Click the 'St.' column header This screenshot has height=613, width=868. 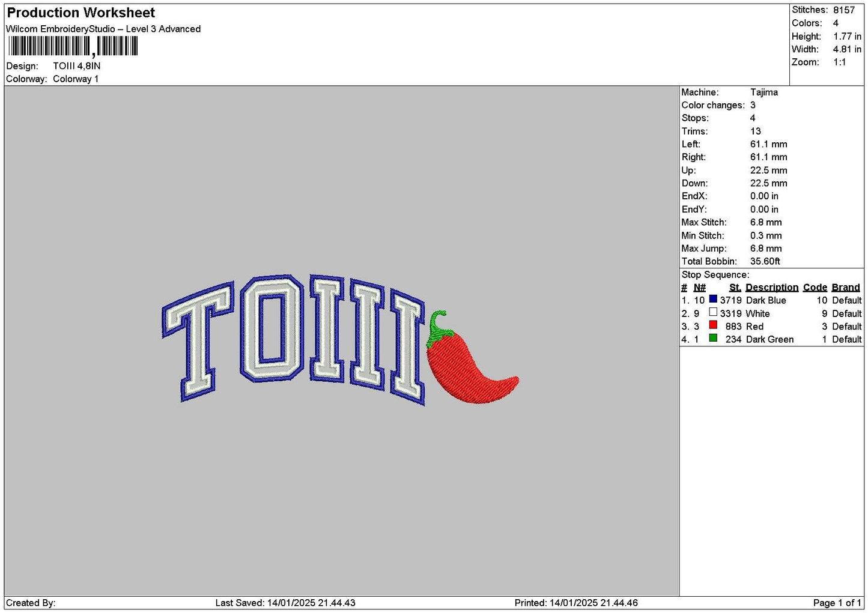735,288
